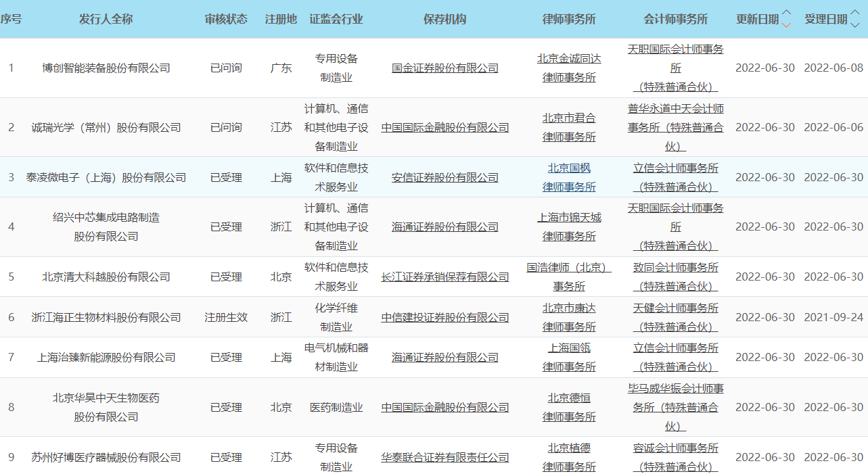
Task: Select issuer 博创智能装备股份有限公司
Action: [106, 68]
